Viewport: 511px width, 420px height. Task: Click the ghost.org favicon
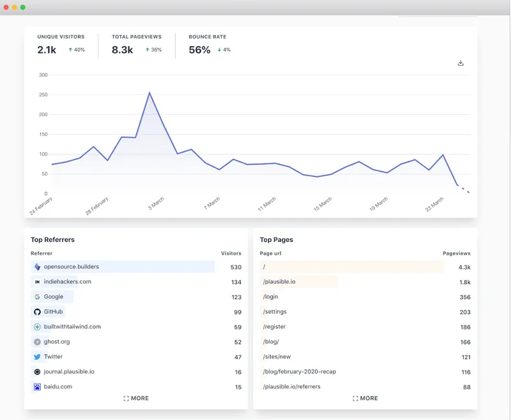coord(37,341)
